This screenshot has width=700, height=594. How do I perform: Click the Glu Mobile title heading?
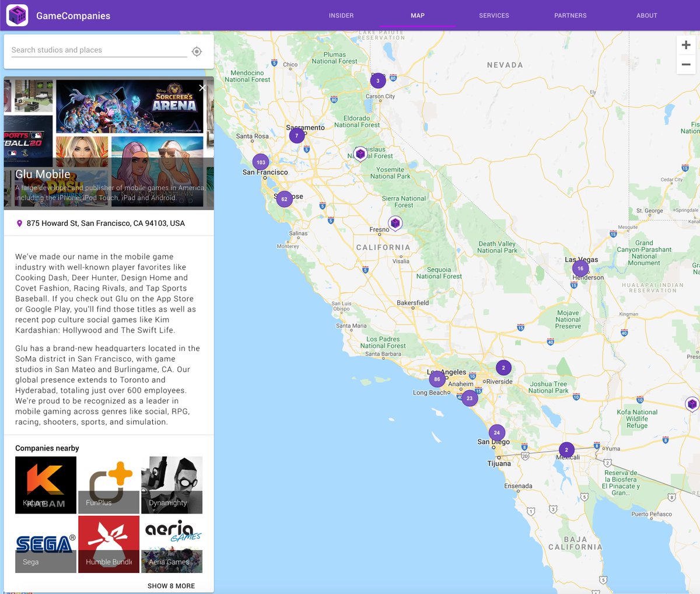pos(43,174)
